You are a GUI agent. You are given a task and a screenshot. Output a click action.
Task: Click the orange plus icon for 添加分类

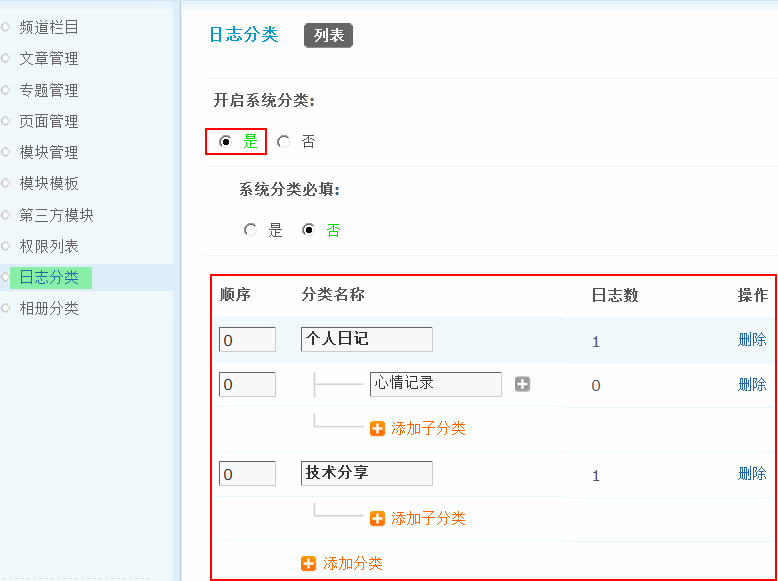tap(308, 563)
